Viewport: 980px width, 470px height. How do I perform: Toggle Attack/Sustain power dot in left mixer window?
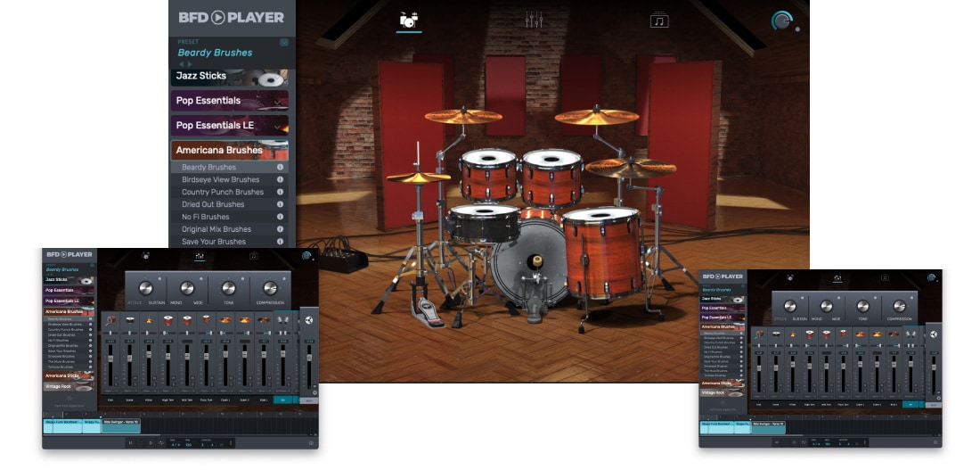point(159,278)
